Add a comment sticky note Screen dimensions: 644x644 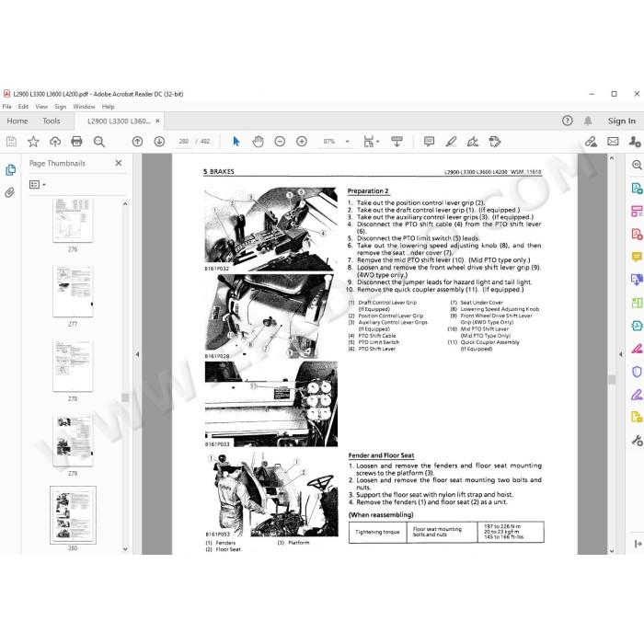click(430, 142)
